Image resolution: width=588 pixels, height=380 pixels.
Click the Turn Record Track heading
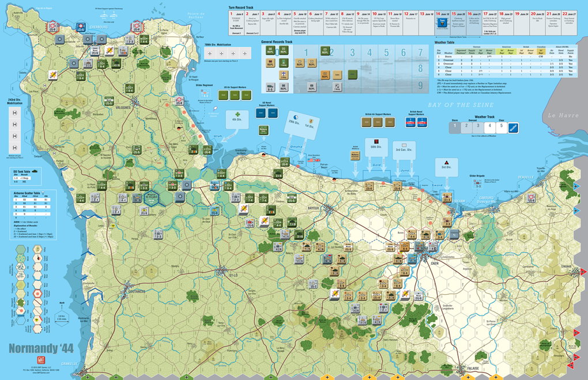click(241, 7)
